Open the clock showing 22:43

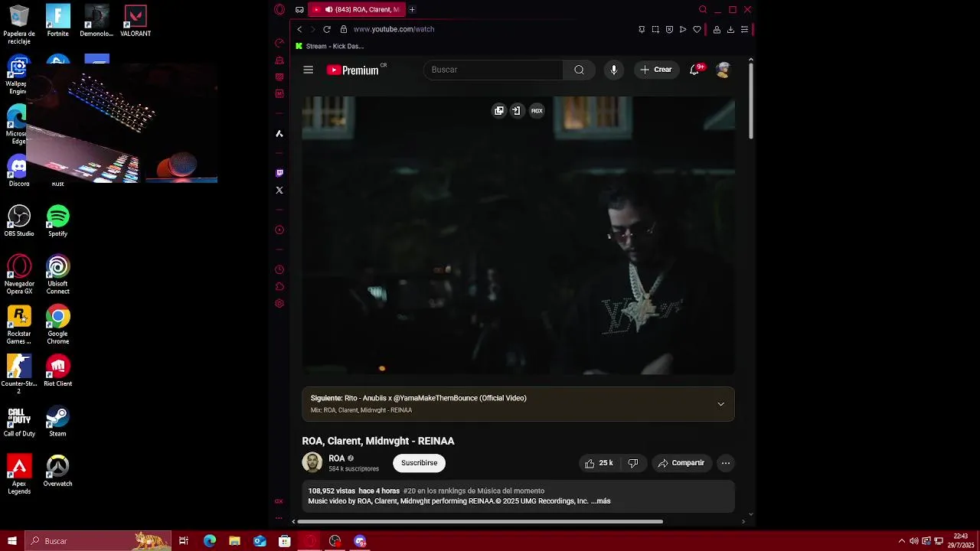click(960, 541)
